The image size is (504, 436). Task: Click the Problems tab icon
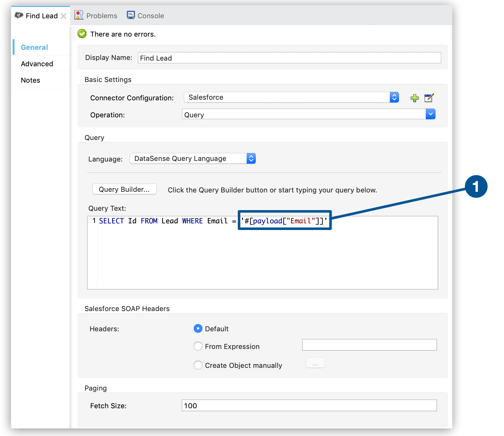point(79,15)
